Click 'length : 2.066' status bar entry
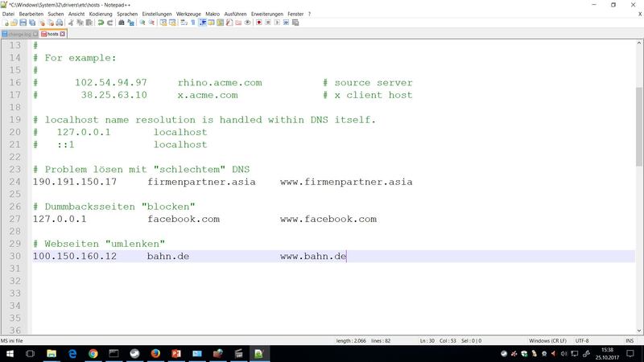This screenshot has height=362, width=644. [351, 340]
